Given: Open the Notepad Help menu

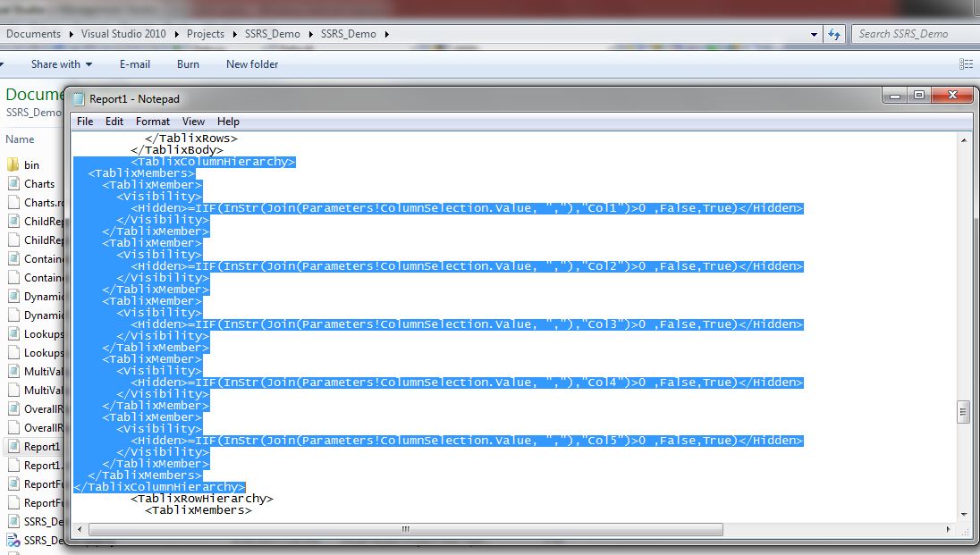Looking at the screenshot, I should click(x=228, y=122).
